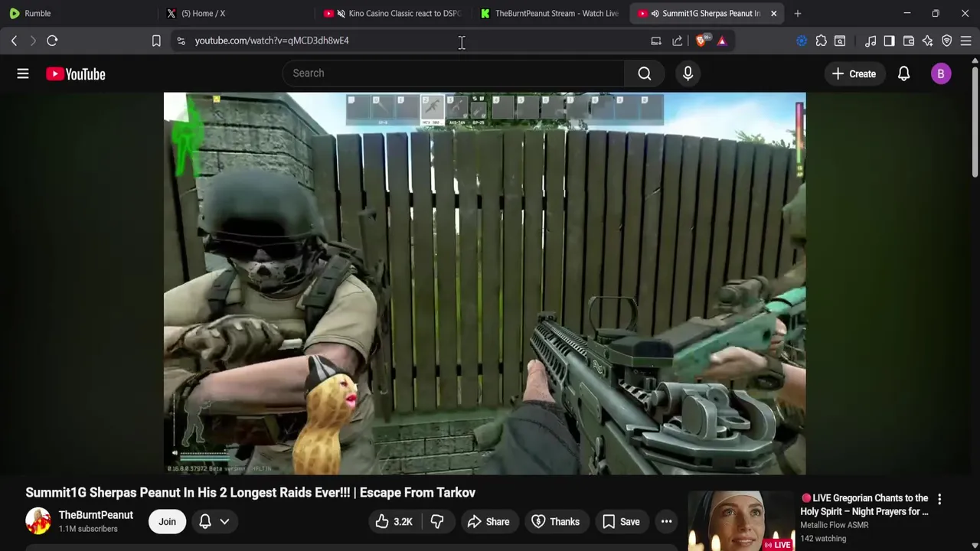This screenshot has height=551, width=980.
Task: Open Leo AI sparkle icon
Action: [928, 41]
